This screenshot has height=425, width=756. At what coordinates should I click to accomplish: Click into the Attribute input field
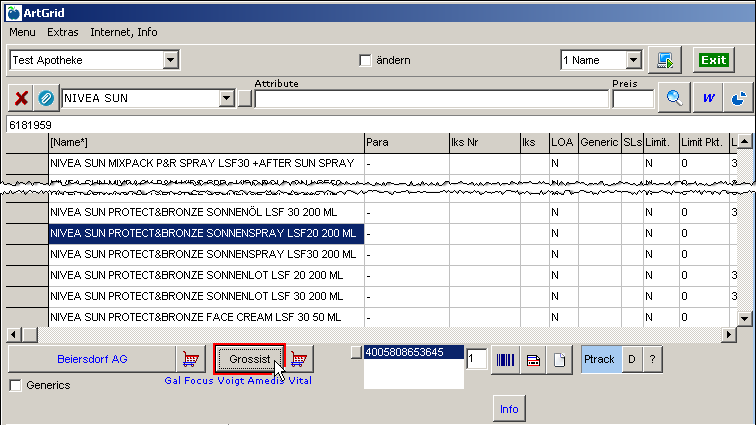coord(431,99)
